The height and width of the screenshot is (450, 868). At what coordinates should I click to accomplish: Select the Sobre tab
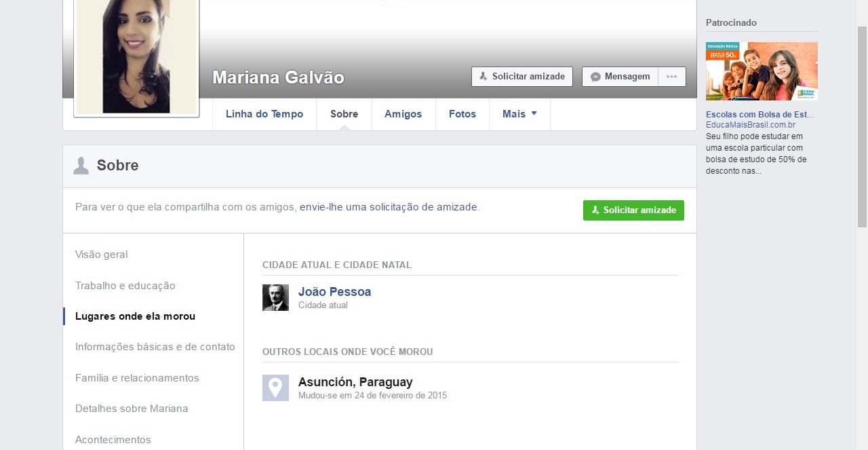point(344,114)
